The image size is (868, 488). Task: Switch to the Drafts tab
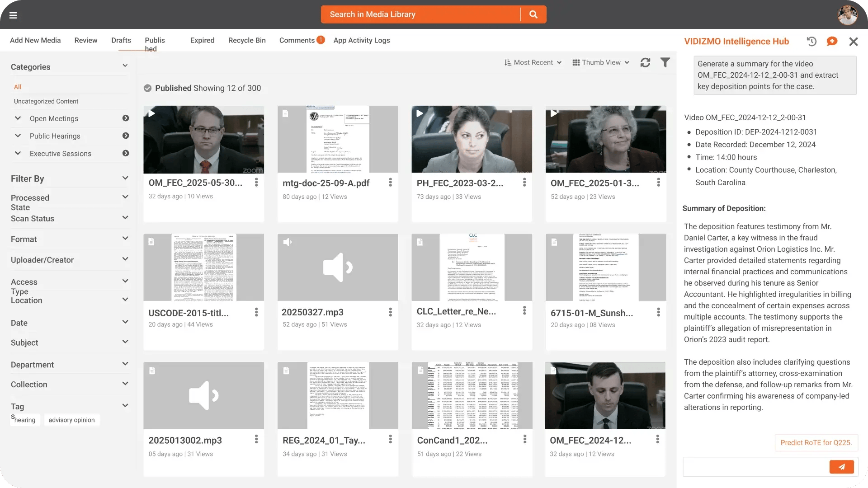(121, 40)
